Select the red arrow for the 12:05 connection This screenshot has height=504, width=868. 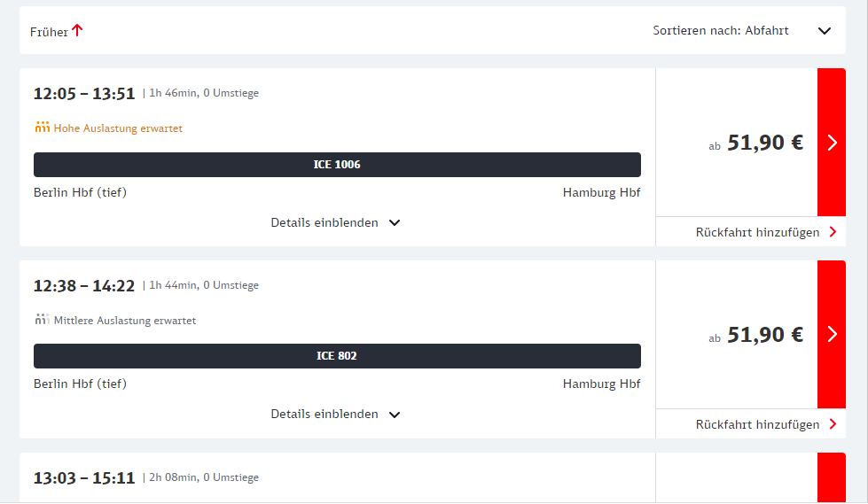coord(832,143)
